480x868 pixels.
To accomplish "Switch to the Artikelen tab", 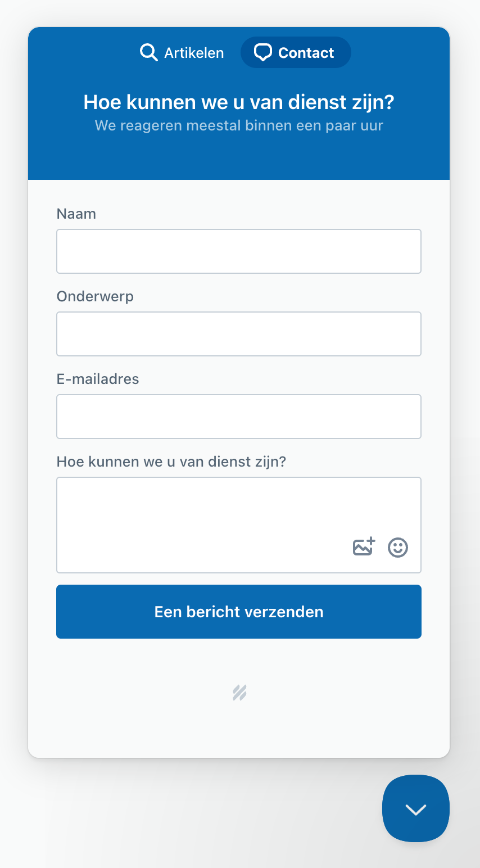I will (x=182, y=53).
